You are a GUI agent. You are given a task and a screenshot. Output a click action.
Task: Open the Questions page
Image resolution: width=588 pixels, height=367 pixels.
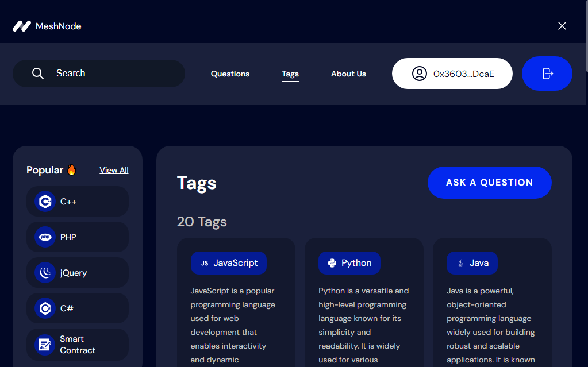tap(230, 74)
